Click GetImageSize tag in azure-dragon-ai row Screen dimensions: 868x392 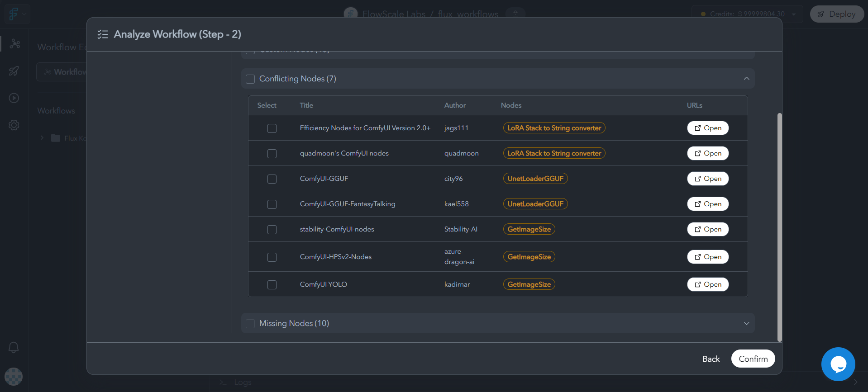tap(529, 257)
